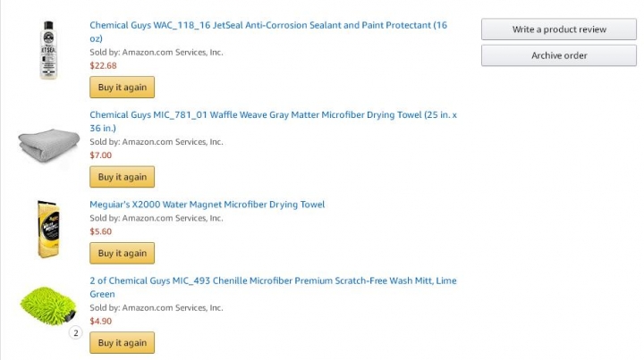
Task: Open the Waffle Weave Gray Matter towel link
Action: coord(273,121)
